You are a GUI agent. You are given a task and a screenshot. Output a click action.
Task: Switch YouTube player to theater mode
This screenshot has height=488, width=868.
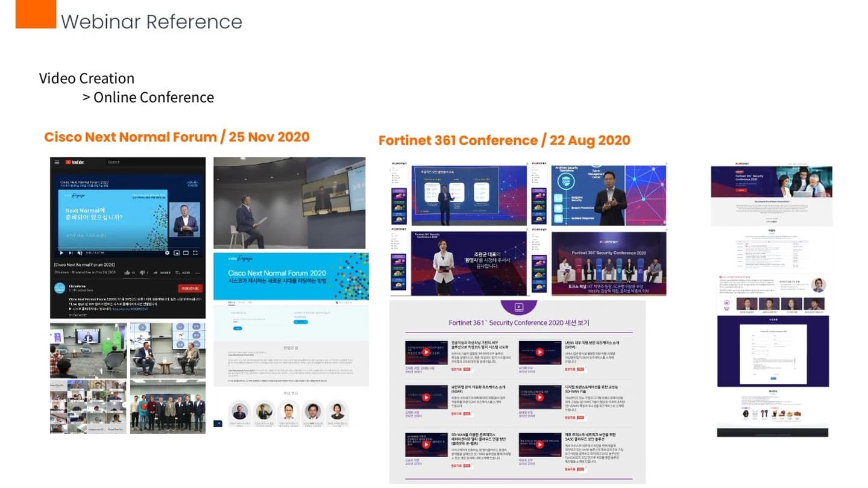[x=186, y=253]
